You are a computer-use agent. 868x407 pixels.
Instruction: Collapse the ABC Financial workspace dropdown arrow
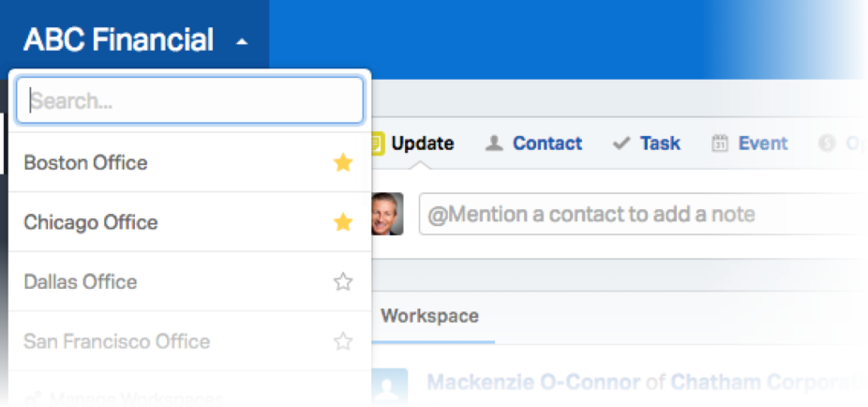pos(242,41)
